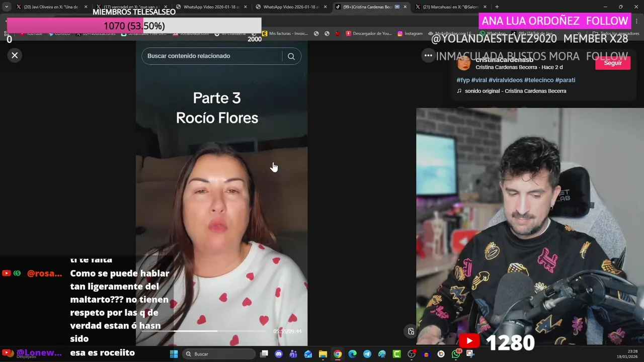Click the taskbar Buscar search box

pos(219,354)
